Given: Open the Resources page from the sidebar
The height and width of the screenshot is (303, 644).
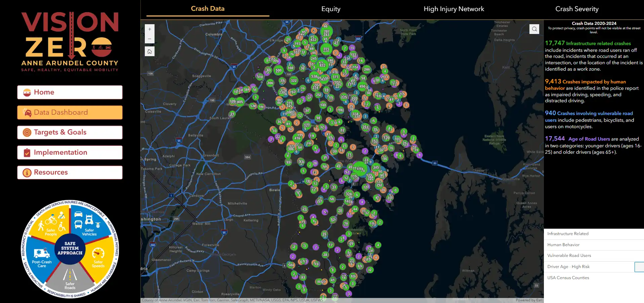Looking at the screenshot, I should pos(50,172).
